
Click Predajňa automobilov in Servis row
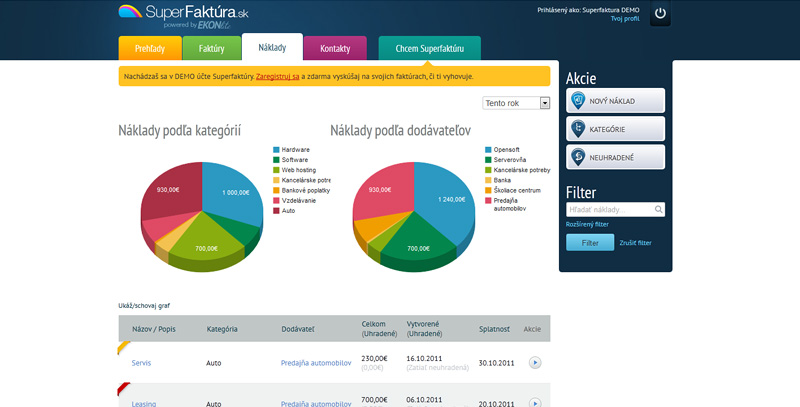[x=316, y=363]
